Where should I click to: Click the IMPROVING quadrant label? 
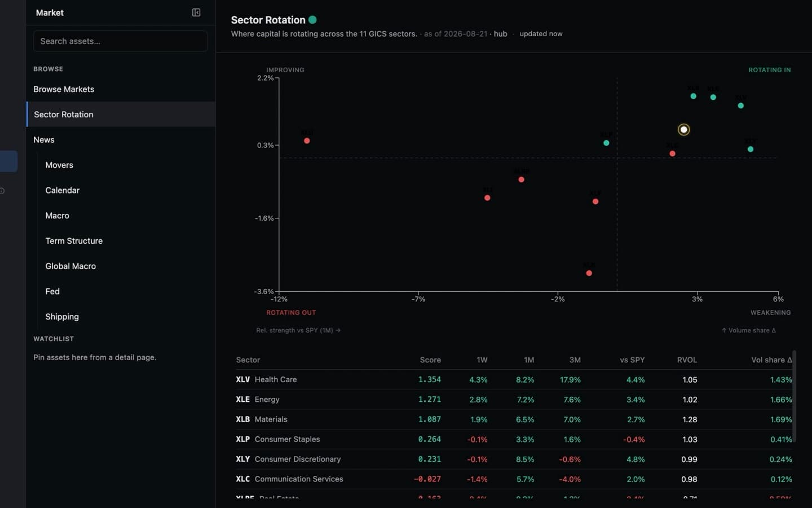tap(285, 70)
